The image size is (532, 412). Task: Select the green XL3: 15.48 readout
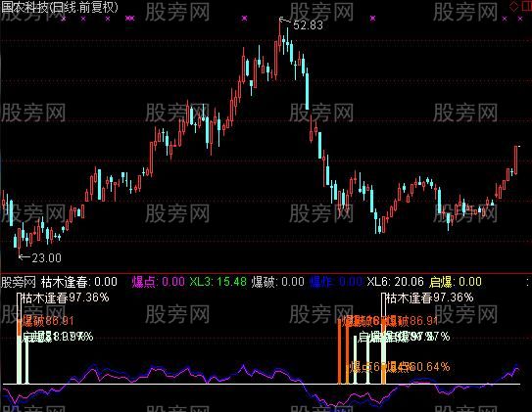(x=218, y=282)
